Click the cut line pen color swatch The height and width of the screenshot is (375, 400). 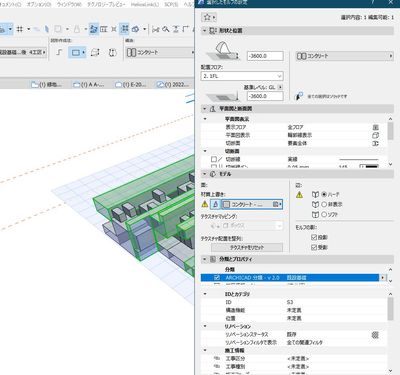click(x=369, y=166)
